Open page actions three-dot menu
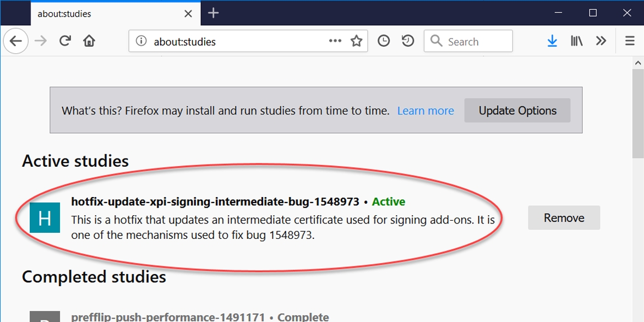644x322 pixels. [335, 41]
